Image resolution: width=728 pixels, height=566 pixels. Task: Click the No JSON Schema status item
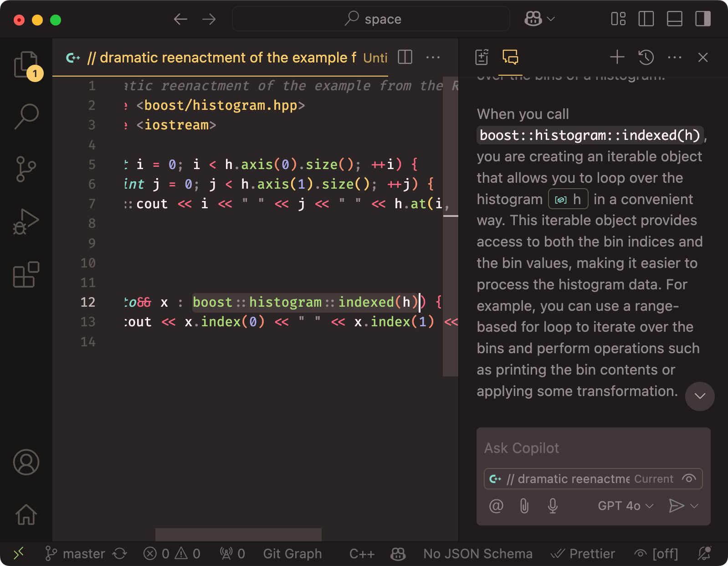pyautogui.click(x=478, y=554)
